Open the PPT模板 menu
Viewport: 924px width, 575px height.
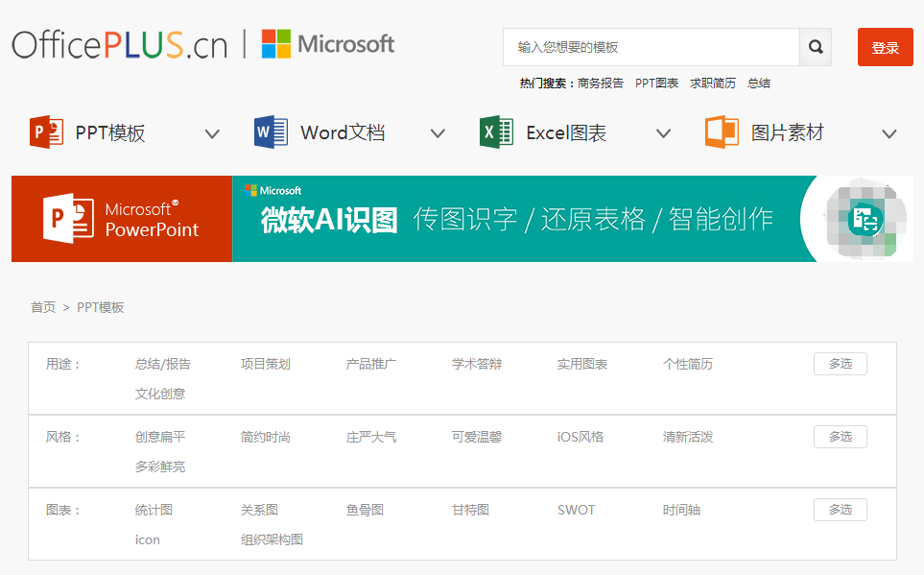coord(110,133)
